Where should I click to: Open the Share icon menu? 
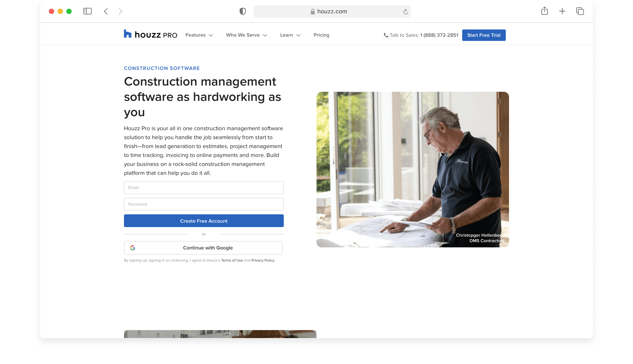[544, 11]
